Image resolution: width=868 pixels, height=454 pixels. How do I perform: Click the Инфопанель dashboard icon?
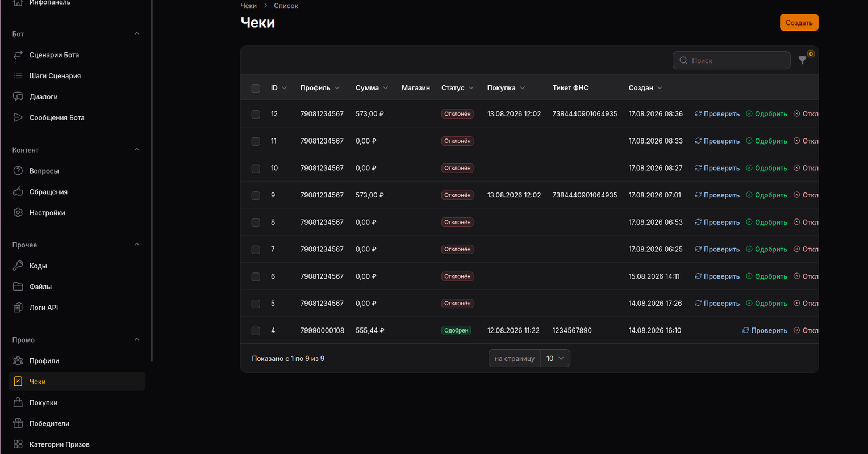(18, 3)
